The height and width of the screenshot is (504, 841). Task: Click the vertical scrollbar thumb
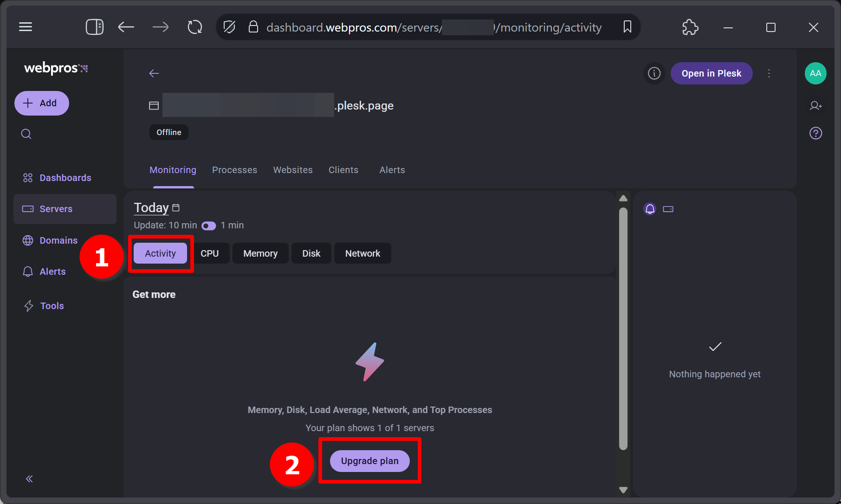point(623,329)
